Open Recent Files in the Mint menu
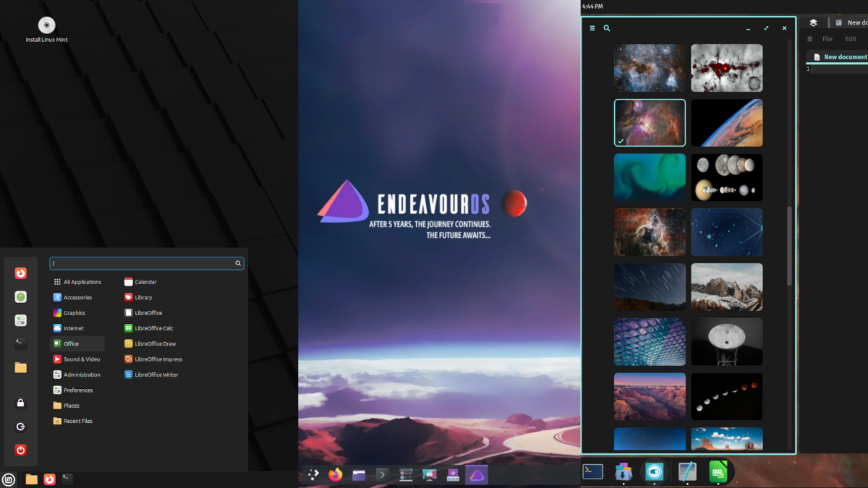The image size is (868, 488). [77, 421]
